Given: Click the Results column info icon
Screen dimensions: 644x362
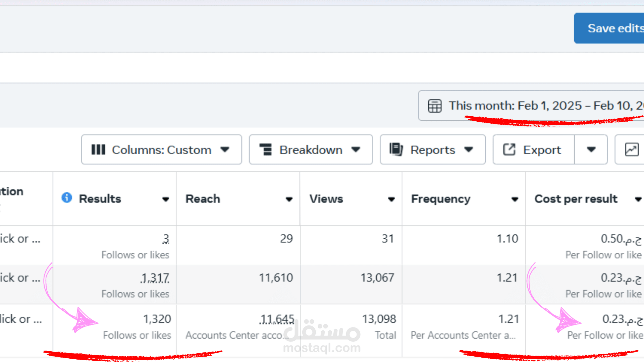Looking at the screenshot, I should (67, 198).
